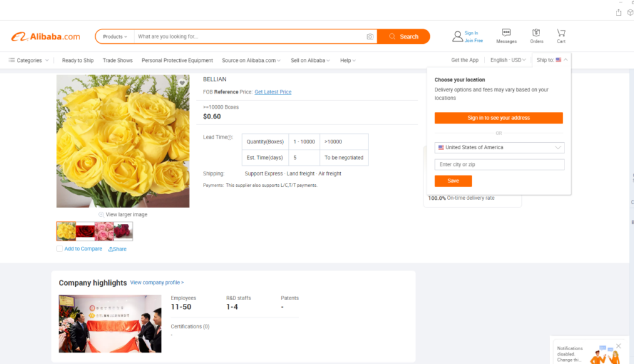Select the red rose thumbnail
The height and width of the screenshot is (364, 634).
(85, 231)
